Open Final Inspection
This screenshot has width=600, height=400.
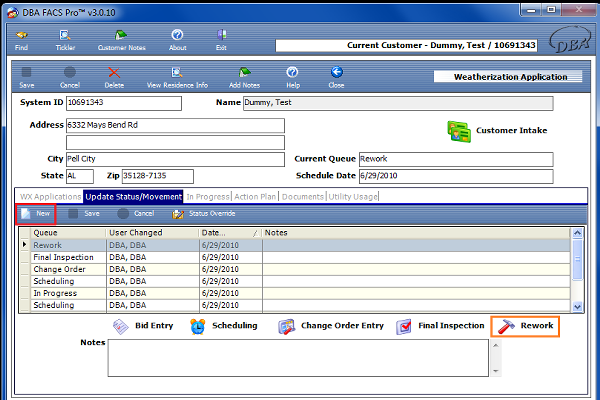pos(440,326)
